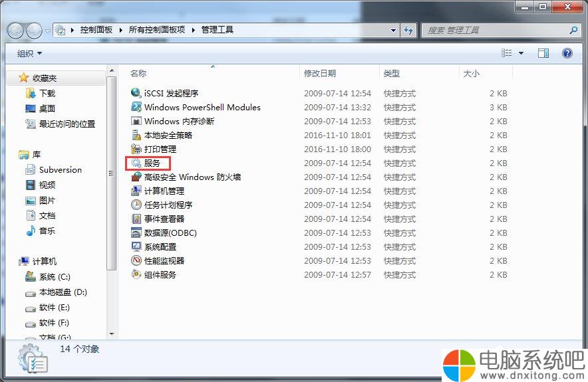This screenshot has height=382, width=588.
Task: Open the 服务 (Services) shortcut icon
Action: 136,163
